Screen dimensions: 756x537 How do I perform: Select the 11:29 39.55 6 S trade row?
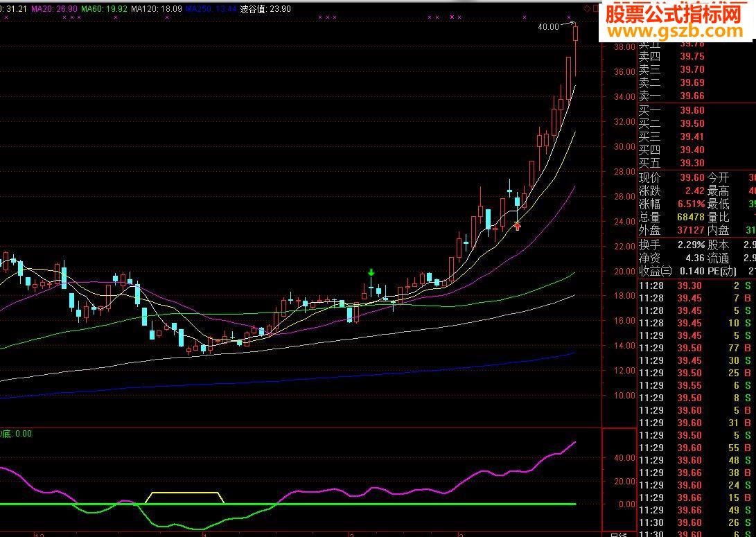(696, 386)
